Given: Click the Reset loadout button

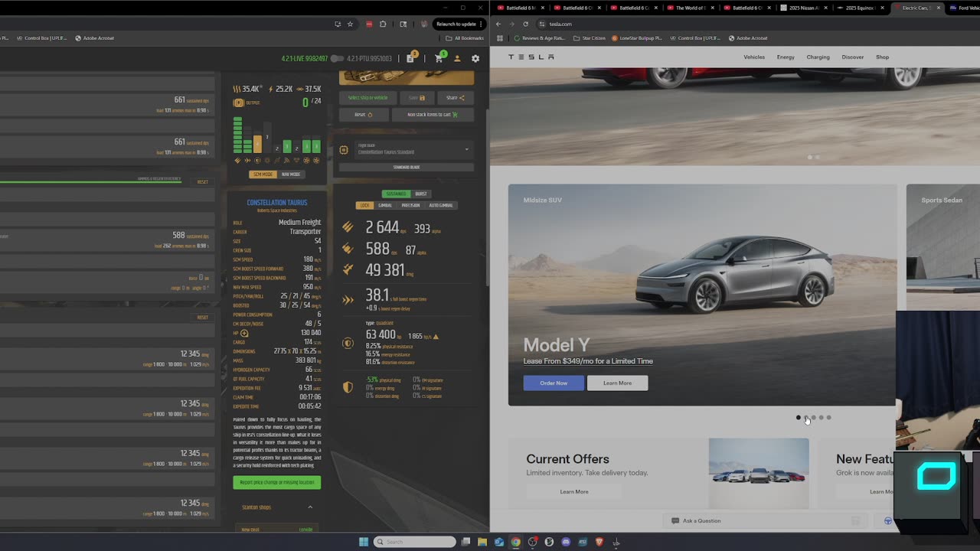Looking at the screenshot, I should coord(363,115).
